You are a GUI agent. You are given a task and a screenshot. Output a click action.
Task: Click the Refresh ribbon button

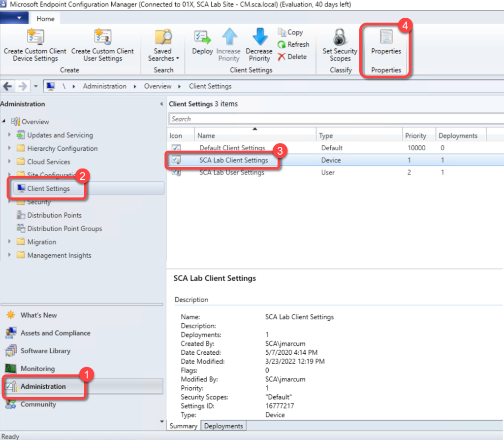293,44
